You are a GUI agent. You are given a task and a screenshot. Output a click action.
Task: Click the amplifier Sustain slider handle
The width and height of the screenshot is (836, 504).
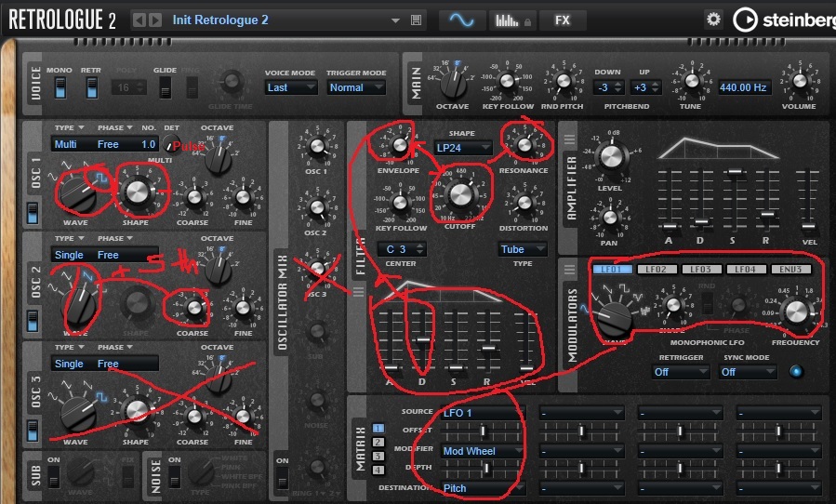pos(736,171)
